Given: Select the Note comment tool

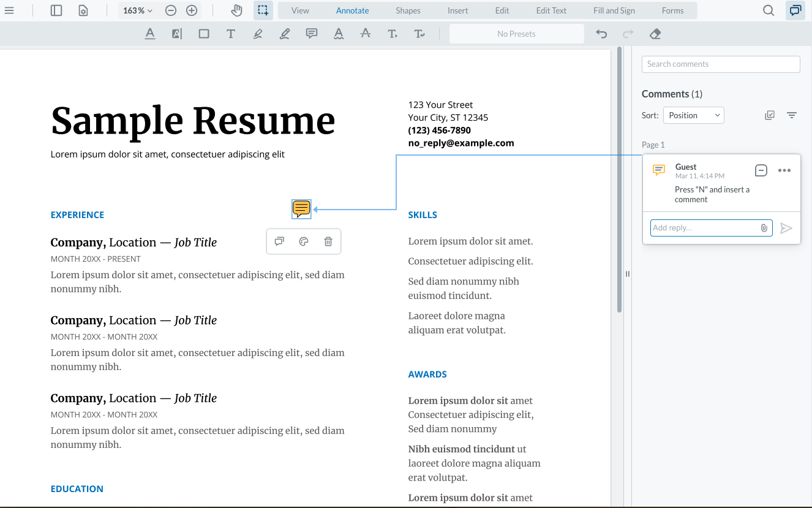Looking at the screenshot, I should pos(312,34).
